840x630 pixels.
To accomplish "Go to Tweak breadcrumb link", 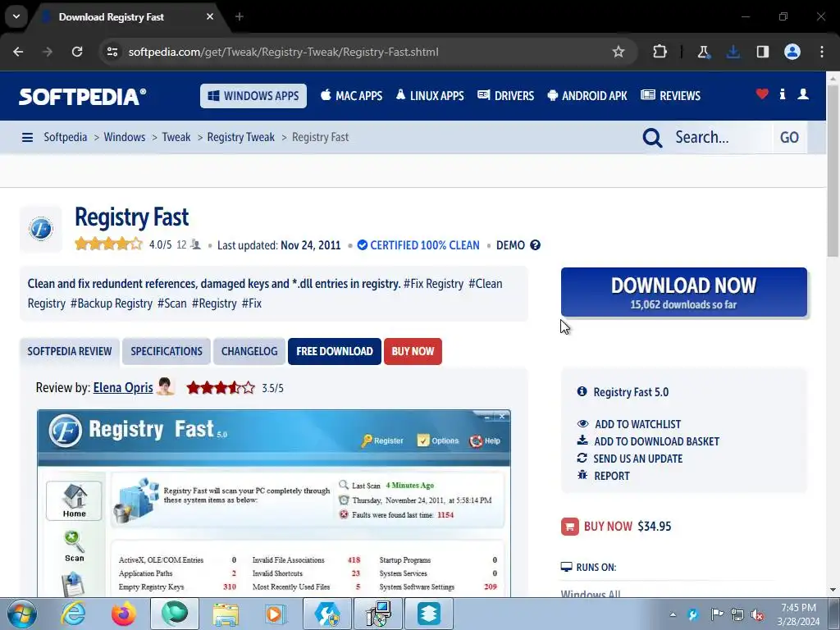I will [176, 137].
